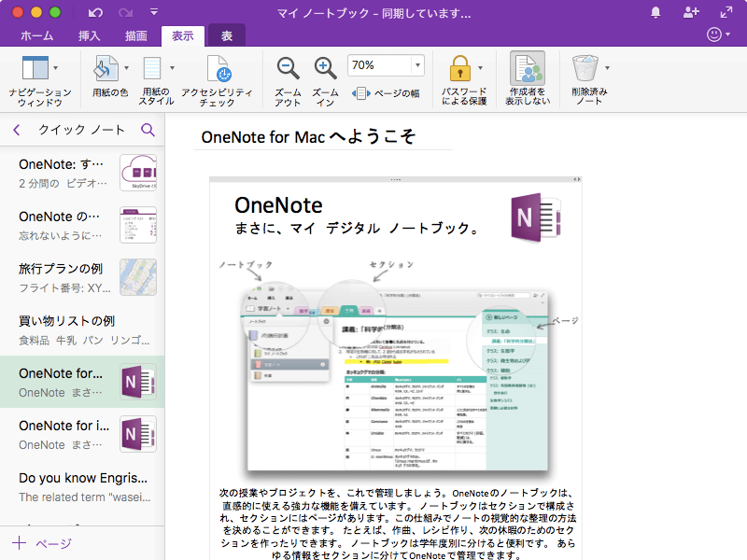Click the クイック ノート section title
This screenshot has width=747, height=560.
pos(81,130)
